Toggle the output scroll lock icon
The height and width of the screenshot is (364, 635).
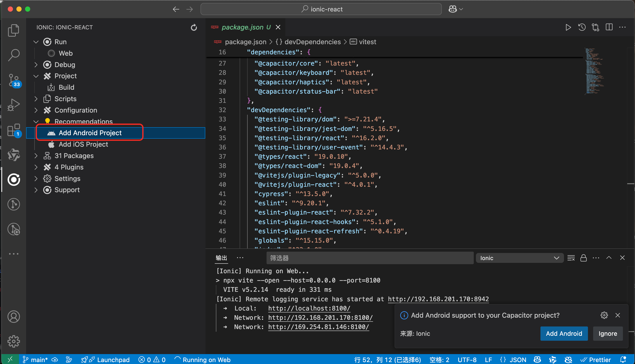pos(583,258)
